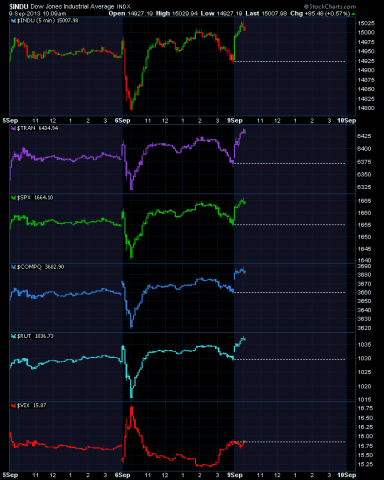Click the green $SPX legend icon
384x480 pixels.
pyautogui.click(x=13, y=198)
